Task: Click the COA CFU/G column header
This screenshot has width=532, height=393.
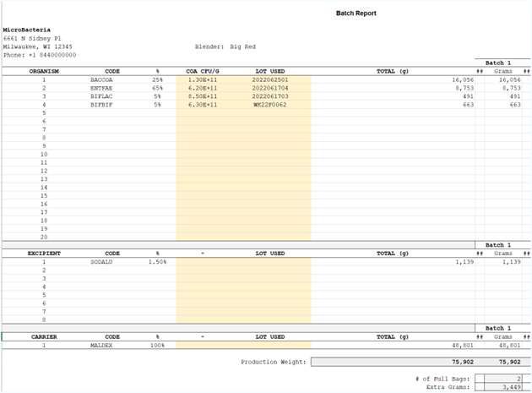Action: pyautogui.click(x=203, y=71)
